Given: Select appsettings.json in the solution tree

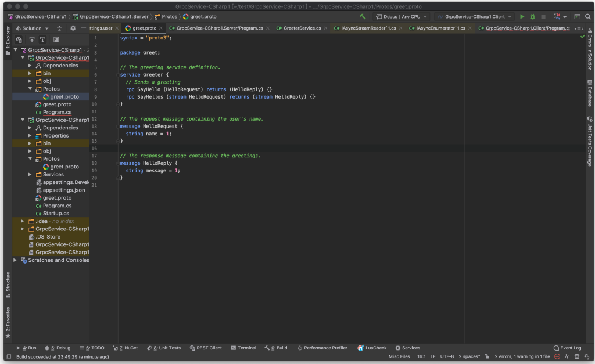Looking at the screenshot, I should 64,190.
